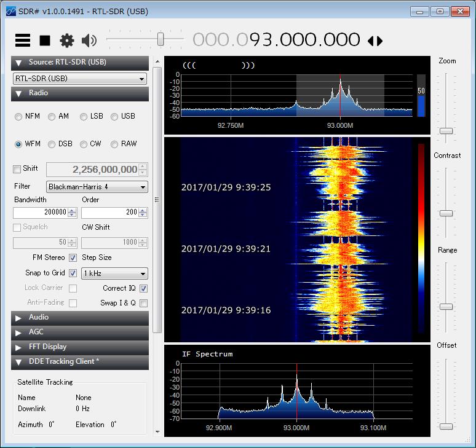Select NFM demodulation mode
This screenshot has height=448, width=476.
[18, 117]
